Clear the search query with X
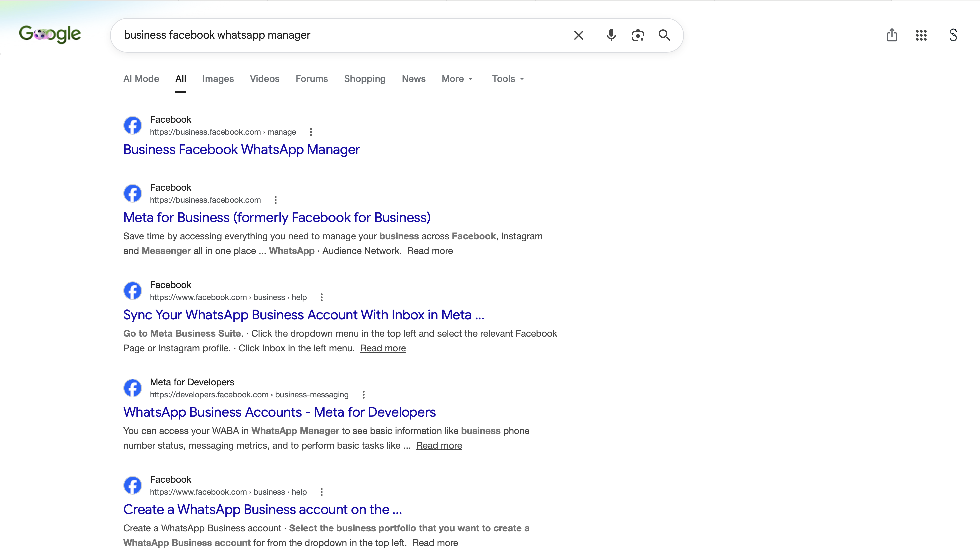The width and height of the screenshot is (980, 560). pyautogui.click(x=578, y=35)
